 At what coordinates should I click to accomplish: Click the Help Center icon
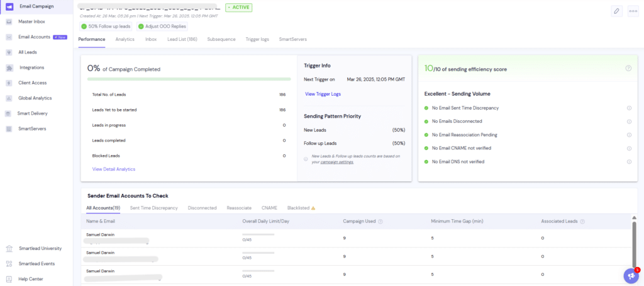pos(9,279)
